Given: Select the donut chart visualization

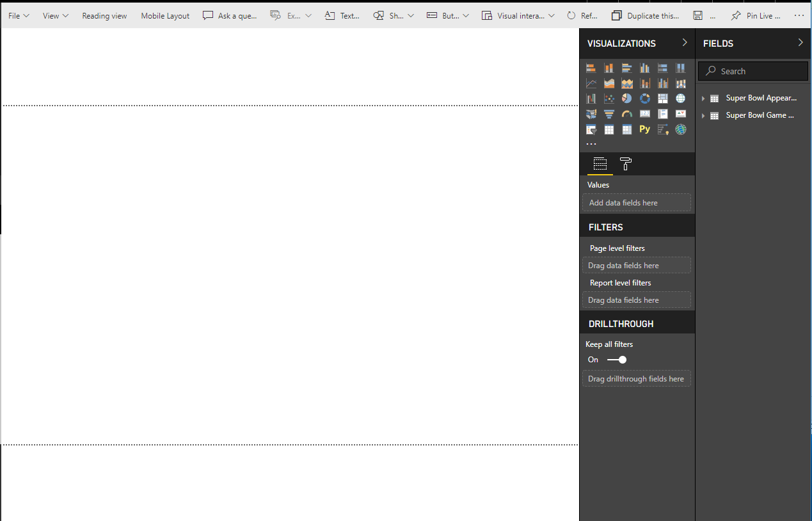Looking at the screenshot, I should click(x=645, y=99).
